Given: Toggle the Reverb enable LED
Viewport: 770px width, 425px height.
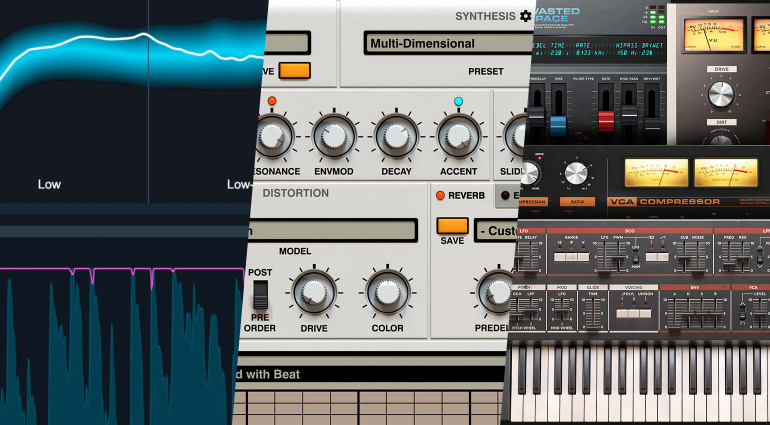Looking at the screenshot, I should point(440,195).
